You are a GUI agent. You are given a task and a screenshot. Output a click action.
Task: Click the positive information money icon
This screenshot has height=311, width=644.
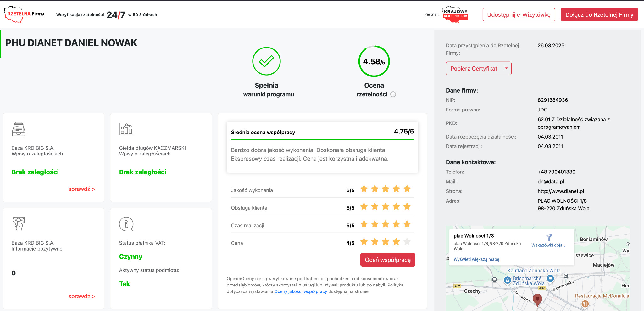click(x=19, y=224)
